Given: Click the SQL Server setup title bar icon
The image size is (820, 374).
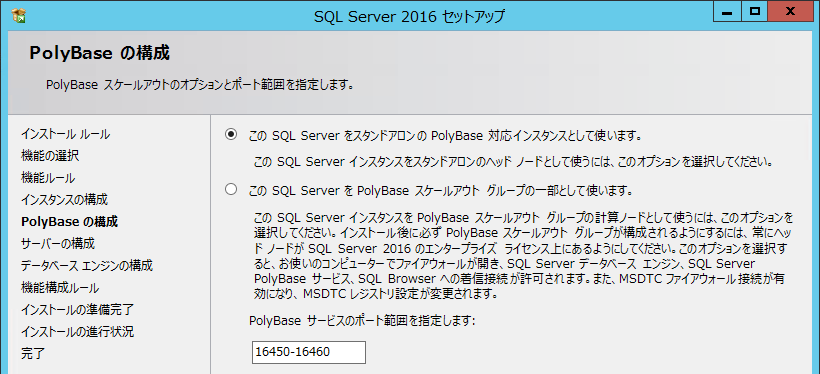Looking at the screenshot, I should click(19, 16).
